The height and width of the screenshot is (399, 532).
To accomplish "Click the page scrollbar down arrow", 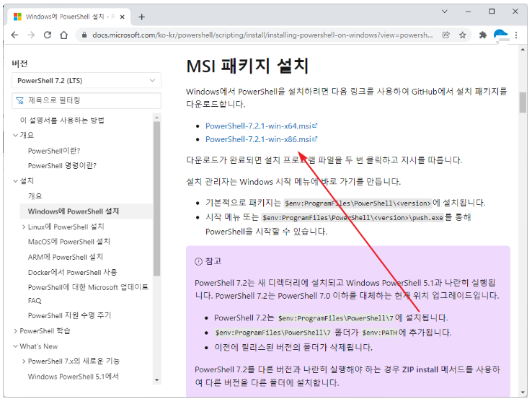I will click(x=523, y=393).
